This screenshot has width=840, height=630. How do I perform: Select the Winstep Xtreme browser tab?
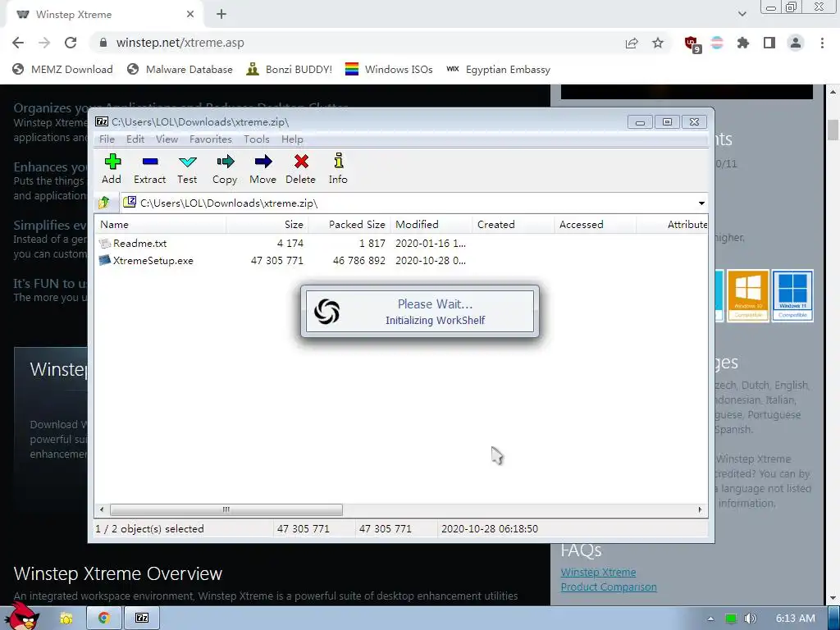[104, 15]
